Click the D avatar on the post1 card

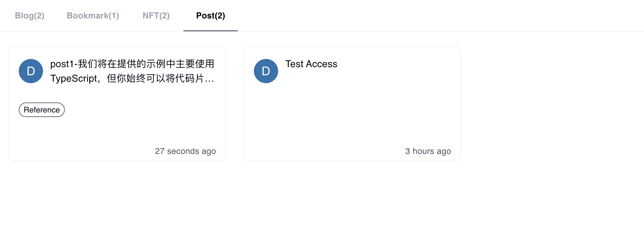[x=31, y=71]
